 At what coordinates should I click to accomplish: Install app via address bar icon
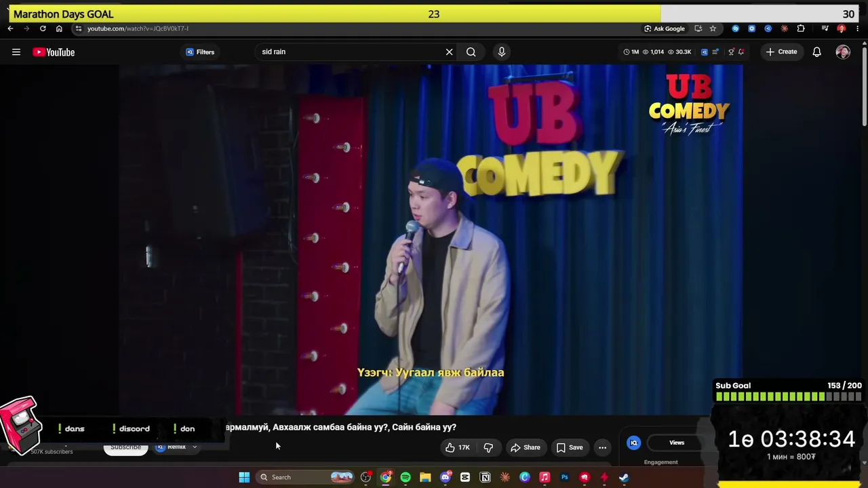(x=698, y=28)
